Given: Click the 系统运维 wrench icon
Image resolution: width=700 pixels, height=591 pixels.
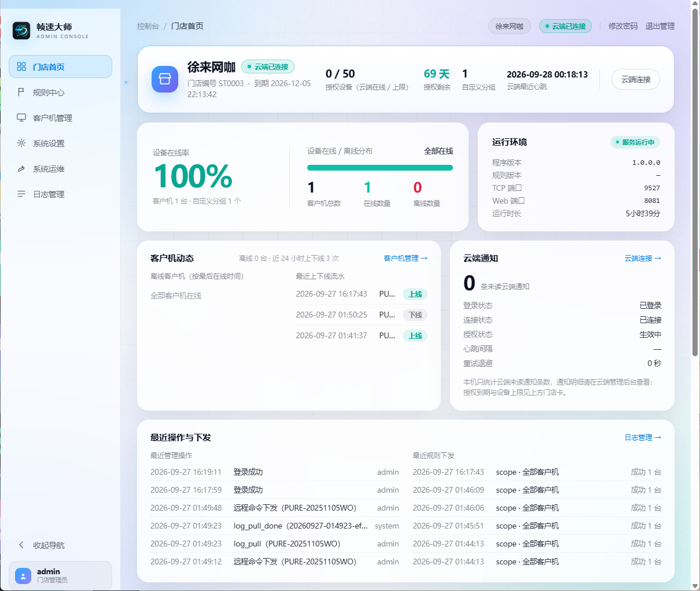Looking at the screenshot, I should tap(21, 168).
